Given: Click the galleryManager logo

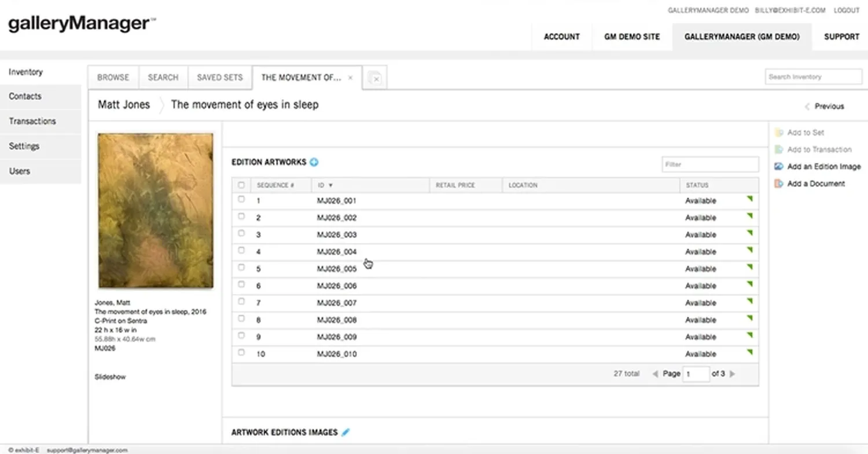Looking at the screenshot, I should 82,24.
